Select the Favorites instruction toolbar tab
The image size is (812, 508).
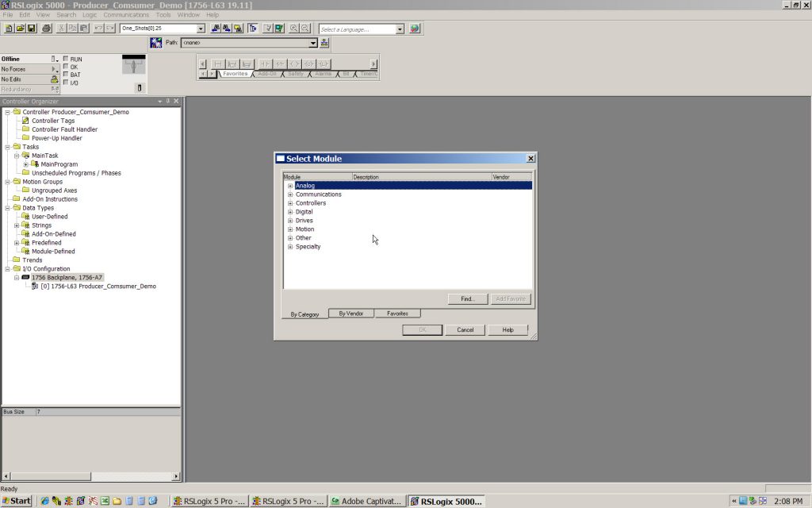pyautogui.click(x=235, y=74)
